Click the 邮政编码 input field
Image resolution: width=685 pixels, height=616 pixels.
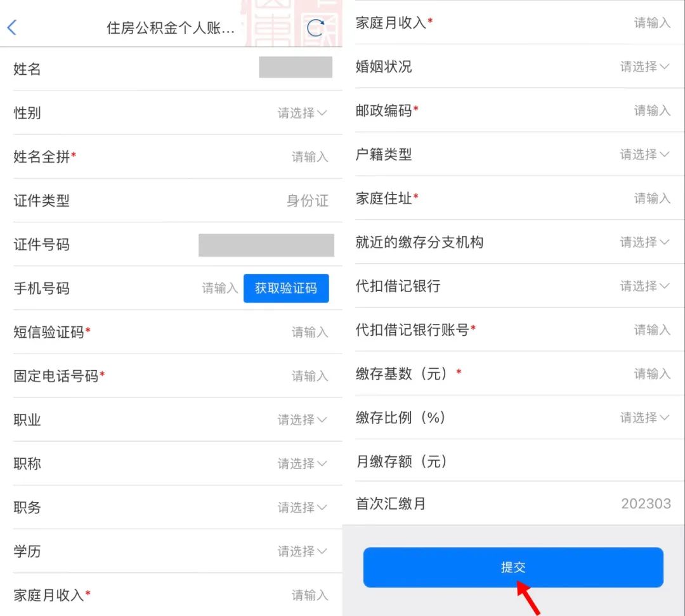[x=652, y=110]
